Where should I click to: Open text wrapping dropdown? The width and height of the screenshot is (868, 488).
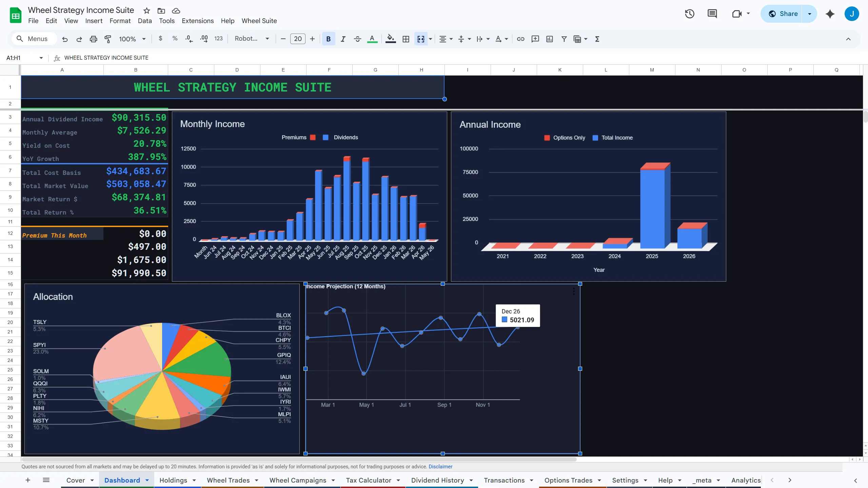483,39
